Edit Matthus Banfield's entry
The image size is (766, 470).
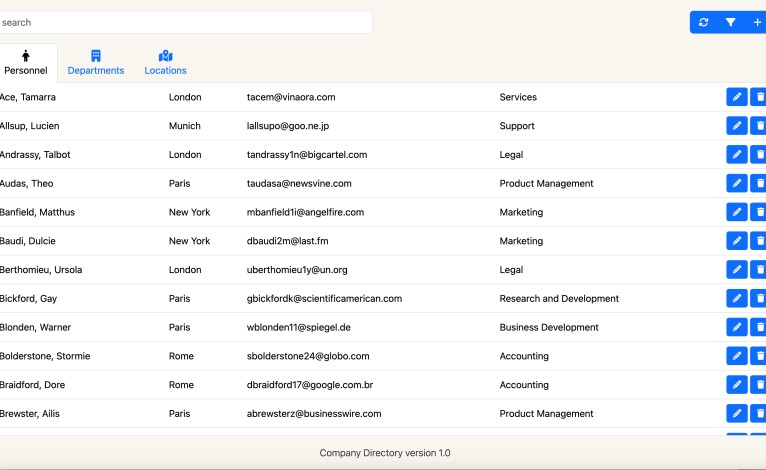(x=736, y=212)
